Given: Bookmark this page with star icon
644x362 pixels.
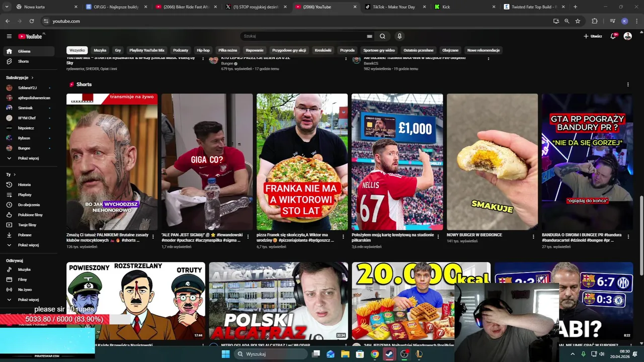Looking at the screenshot, I should pyautogui.click(x=578, y=21).
